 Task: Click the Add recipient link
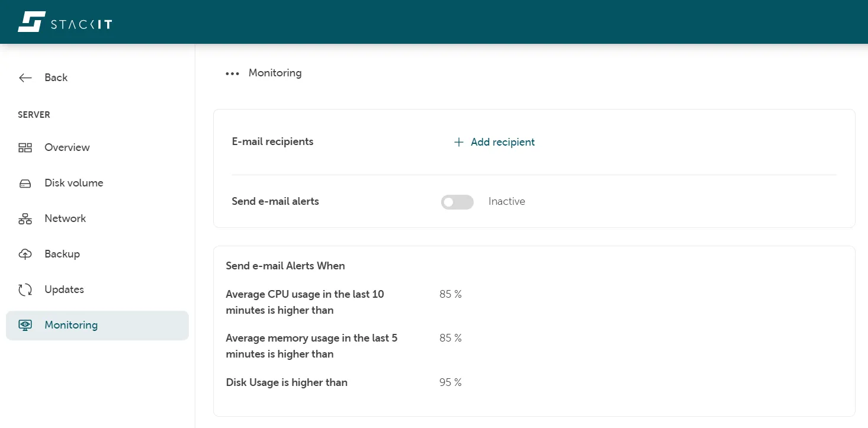tap(501, 142)
